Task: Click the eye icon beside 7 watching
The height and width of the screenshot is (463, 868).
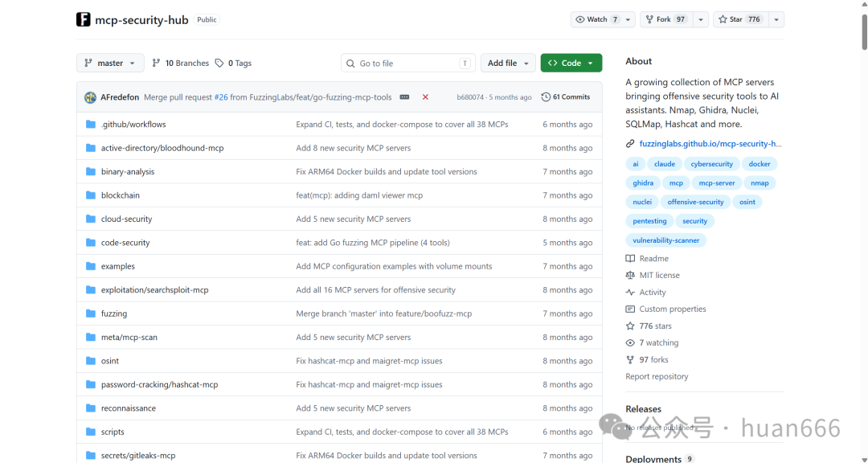Action: (x=630, y=342)
